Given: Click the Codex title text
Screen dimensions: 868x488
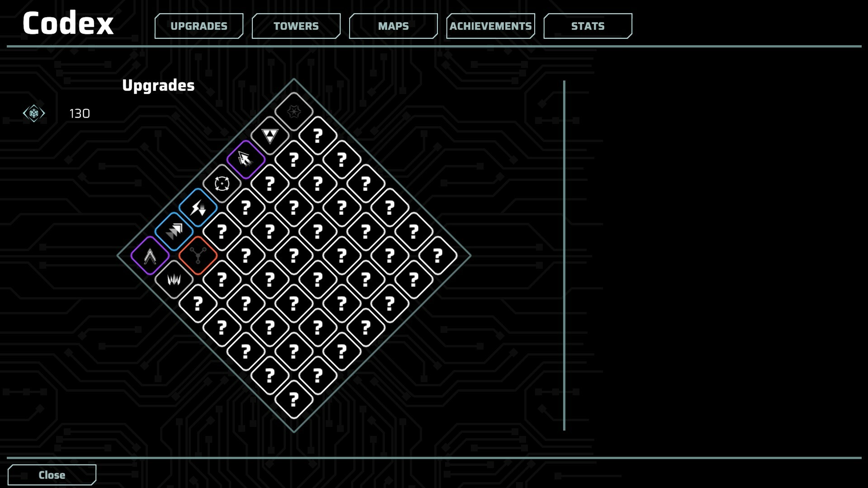Looking at the screenshot, I should point(68,23).
